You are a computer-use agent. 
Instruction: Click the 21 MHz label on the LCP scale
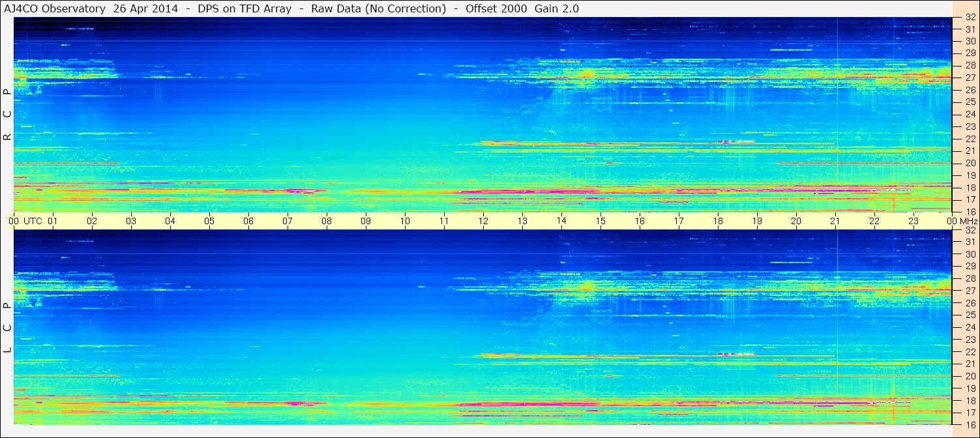970,363
